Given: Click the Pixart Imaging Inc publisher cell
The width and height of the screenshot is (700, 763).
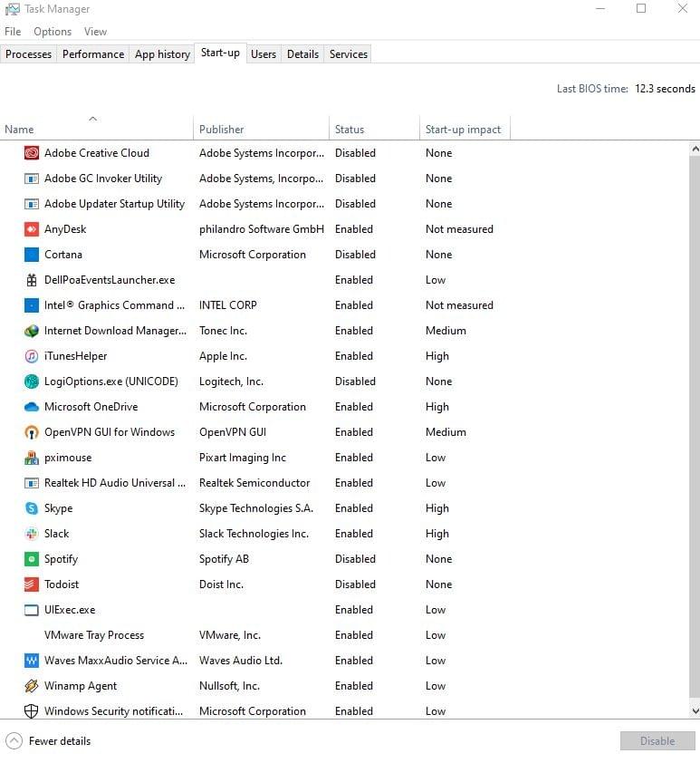Looking at the screenshot, I should tap(243, 458).
